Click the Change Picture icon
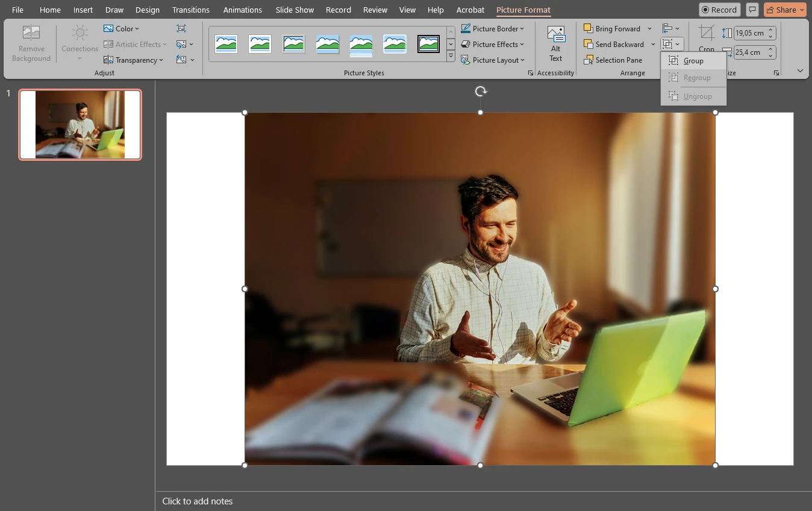This screenshot has width=812, height=511. [181, 44]
